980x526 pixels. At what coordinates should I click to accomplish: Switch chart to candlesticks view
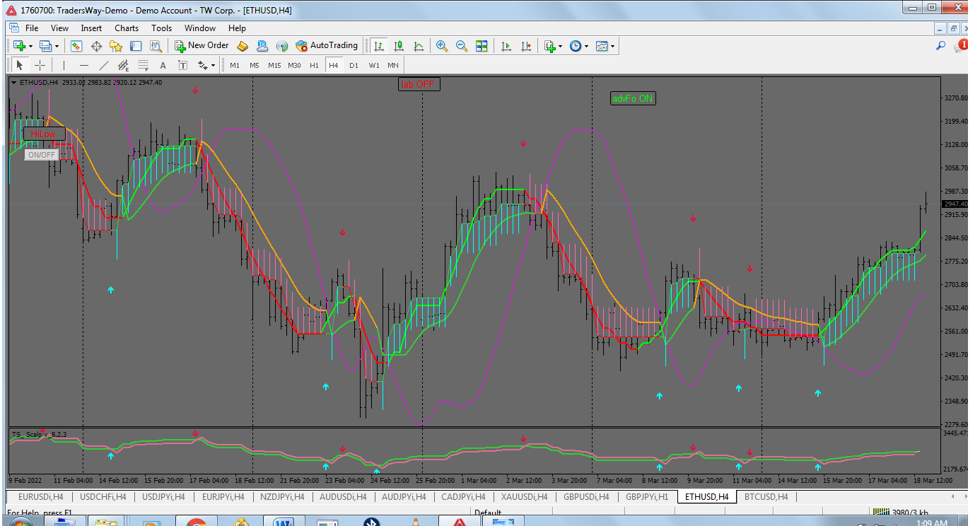coord(399,46)
